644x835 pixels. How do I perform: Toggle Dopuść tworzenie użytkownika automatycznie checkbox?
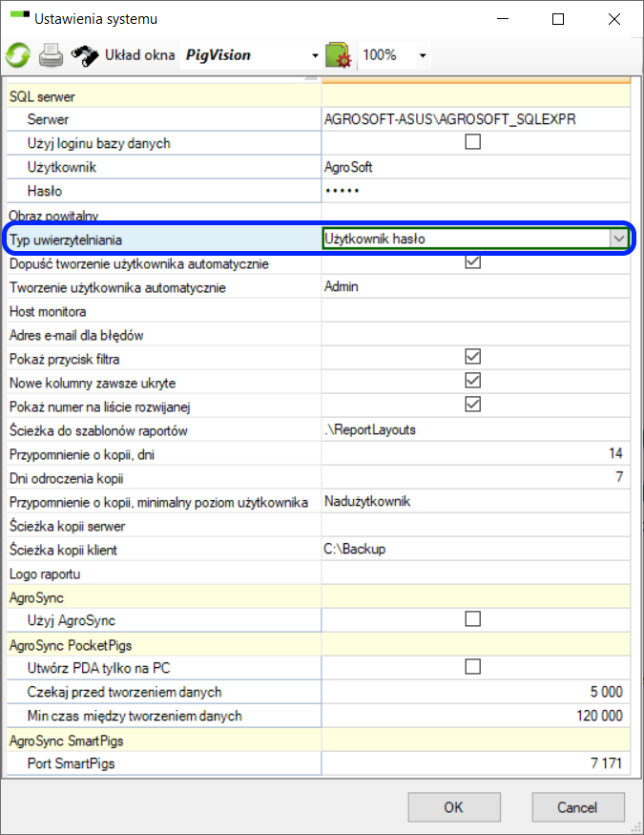pos(472,262)
